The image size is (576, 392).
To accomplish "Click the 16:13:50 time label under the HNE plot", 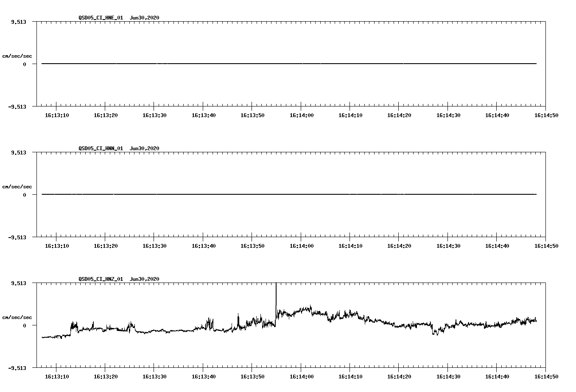I will click(252, 115).
